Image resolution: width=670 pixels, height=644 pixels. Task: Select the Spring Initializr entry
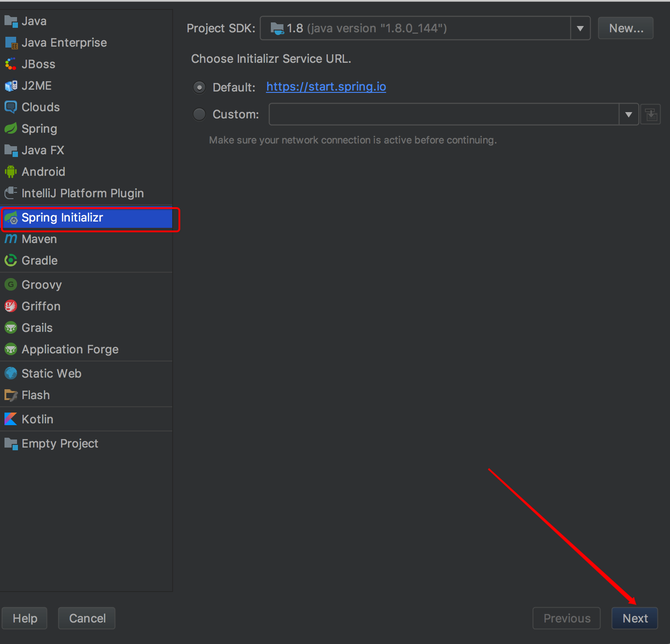point(86,218)
